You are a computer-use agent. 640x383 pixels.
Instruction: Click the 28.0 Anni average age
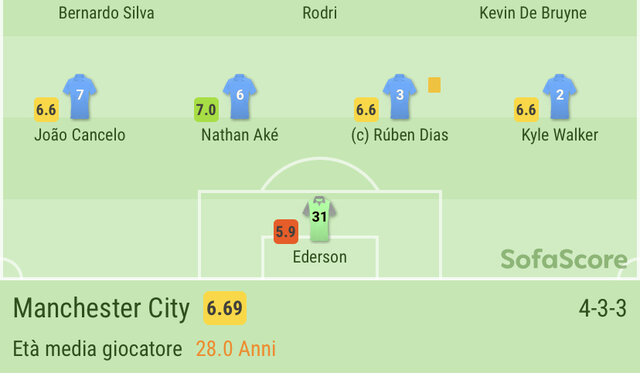pos(236,349)
